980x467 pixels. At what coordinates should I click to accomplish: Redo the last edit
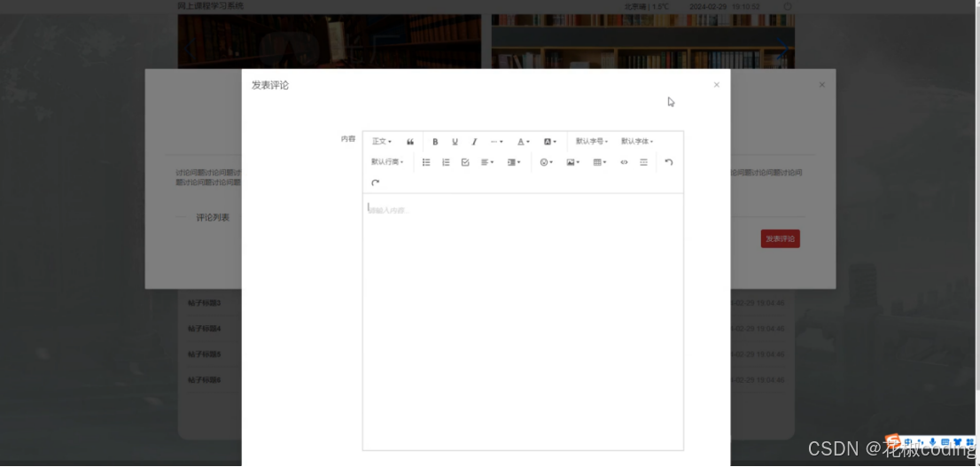tap(375, 183)
